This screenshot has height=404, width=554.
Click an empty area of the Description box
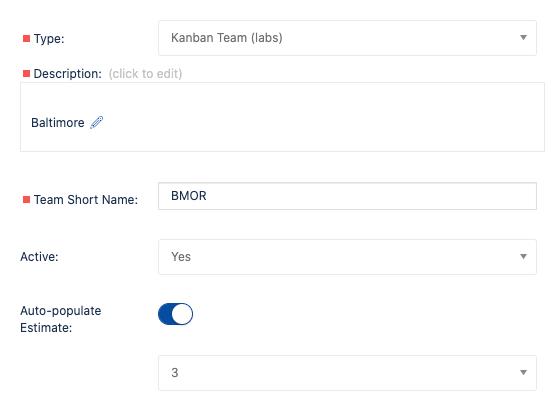point(318,117)
